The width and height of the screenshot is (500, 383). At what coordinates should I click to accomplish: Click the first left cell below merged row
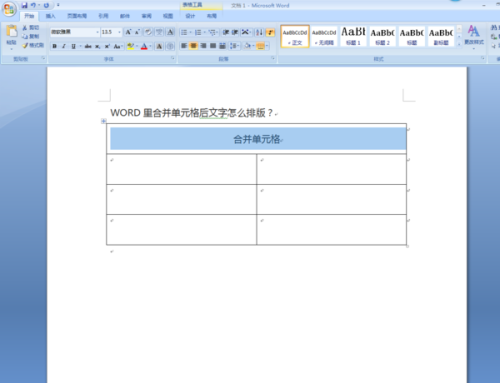point(181,169)
